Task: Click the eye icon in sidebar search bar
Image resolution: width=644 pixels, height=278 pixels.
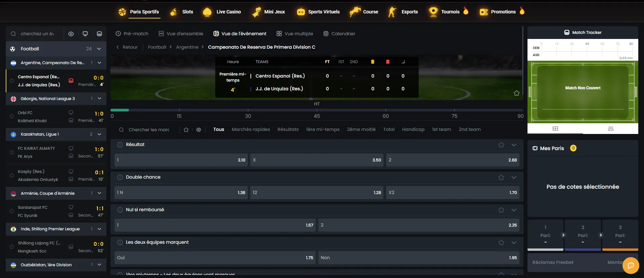Action: pyautogui.click(x=71, y=34)
